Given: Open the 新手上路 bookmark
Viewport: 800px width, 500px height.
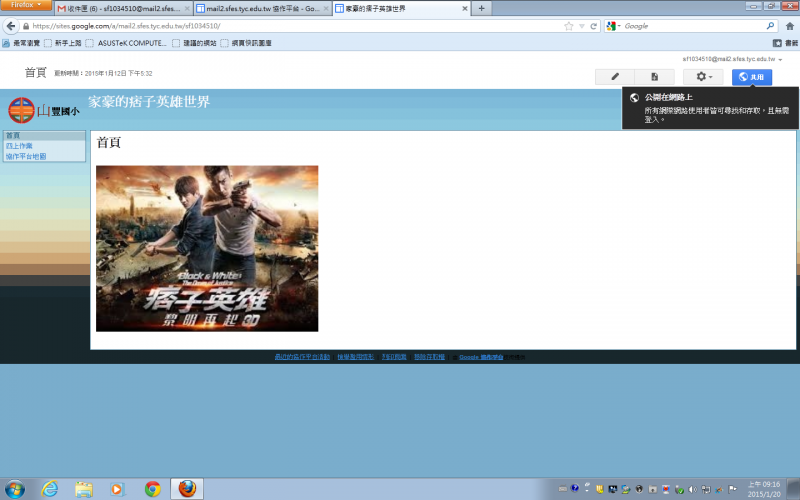Looking at the screenshot, I should pos(63,43).
